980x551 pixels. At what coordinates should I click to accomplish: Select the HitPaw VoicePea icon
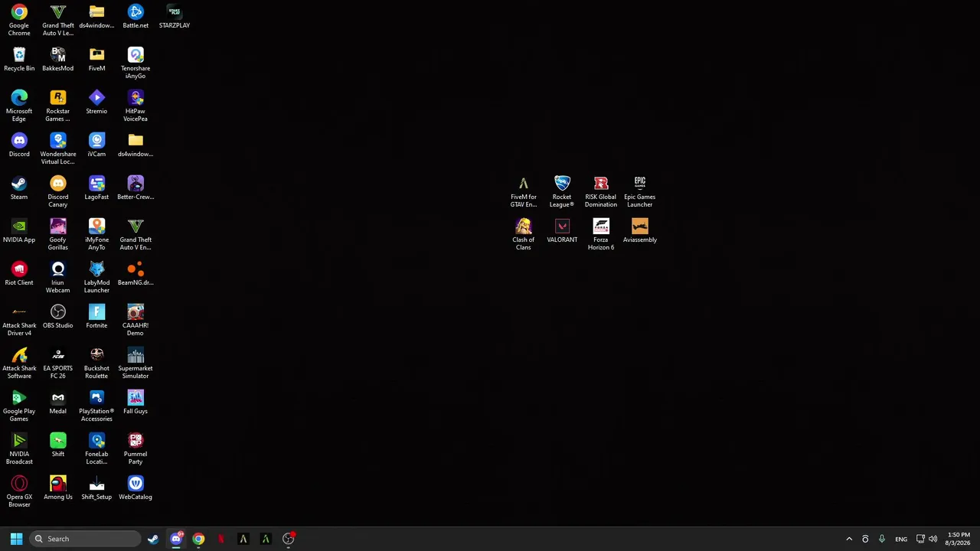click(136, 106)
